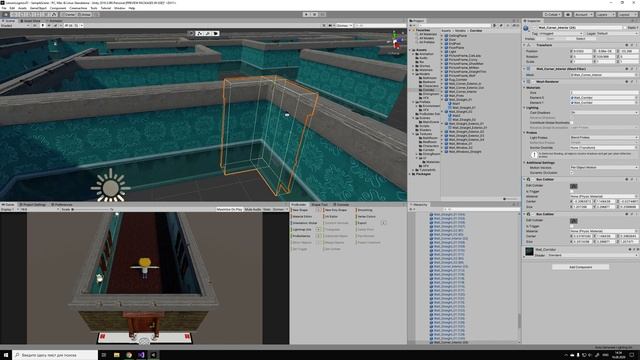Select ProBuilder object selection mode icon

(191, 33)
